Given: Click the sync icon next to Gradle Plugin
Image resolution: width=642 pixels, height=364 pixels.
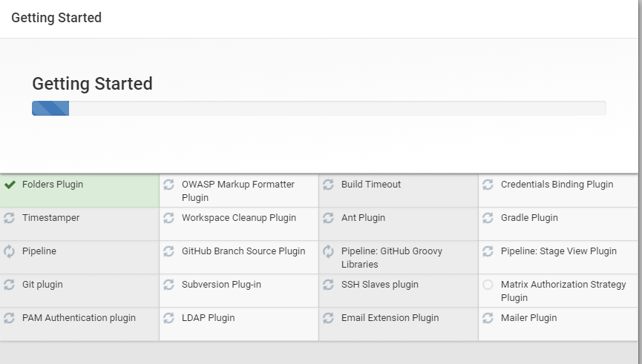Looking at the screenshot, I should [x=488, y=218].
